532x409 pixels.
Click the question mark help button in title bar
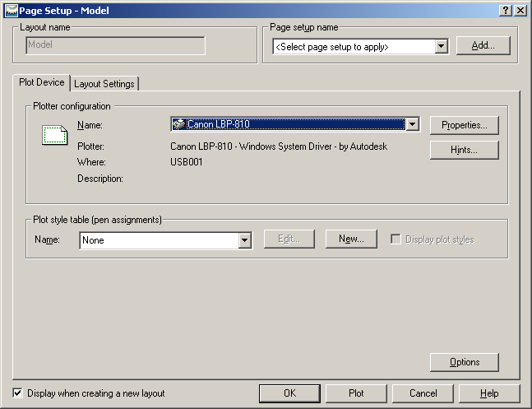click(x=506, y=11)
